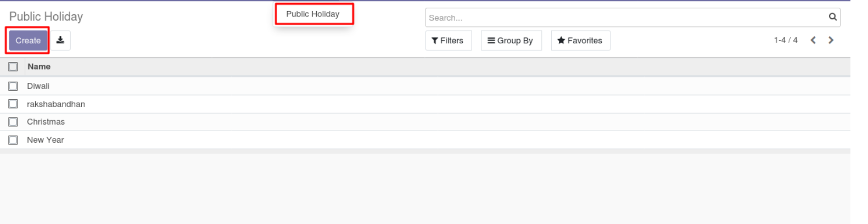Select the rakshabandhan row checkbox
The height and width of the screenshot is (224, 868).
click(13, 104)
